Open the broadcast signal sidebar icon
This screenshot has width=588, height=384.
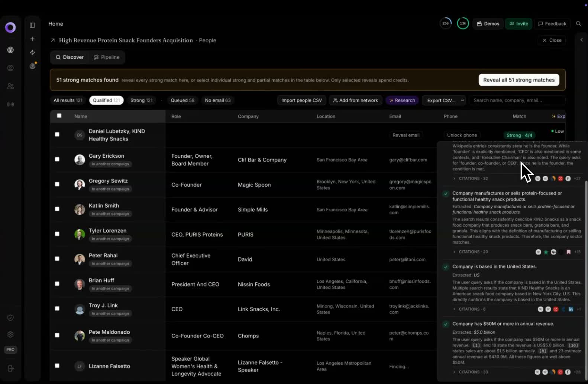click(10, 105)
